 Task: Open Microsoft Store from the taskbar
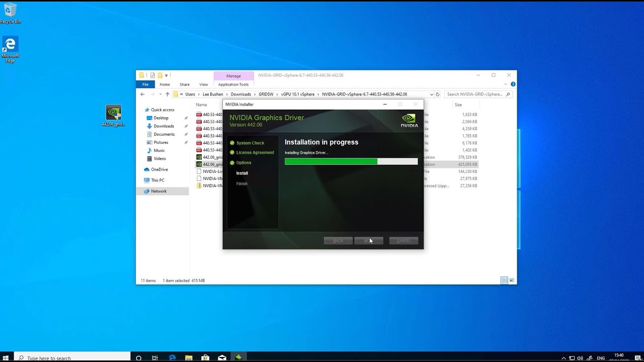(x=205, y=357)
